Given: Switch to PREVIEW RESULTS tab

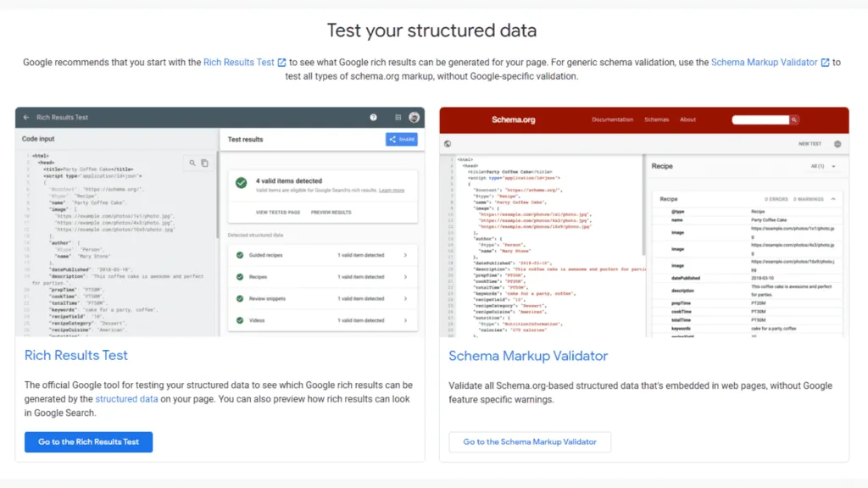Looking at the screenshot, I should [331, 213].
